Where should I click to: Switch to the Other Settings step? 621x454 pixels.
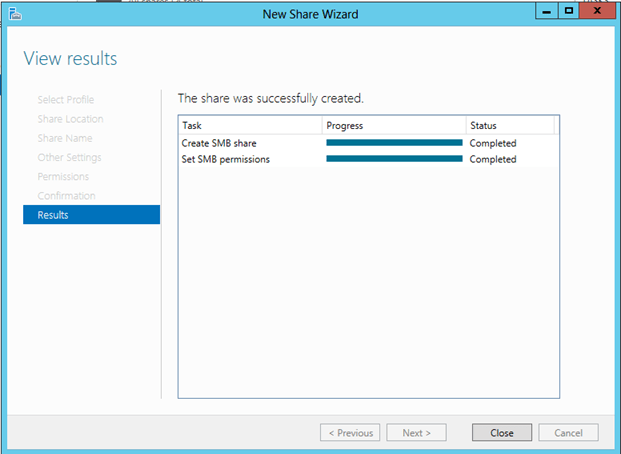(x=69, y=157)
